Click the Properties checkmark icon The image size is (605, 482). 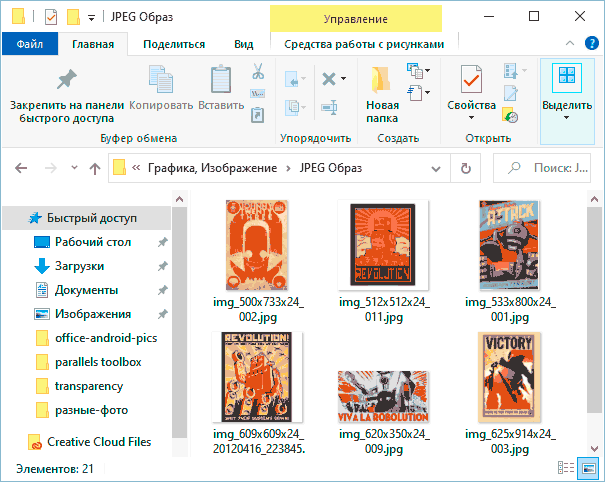471,79
